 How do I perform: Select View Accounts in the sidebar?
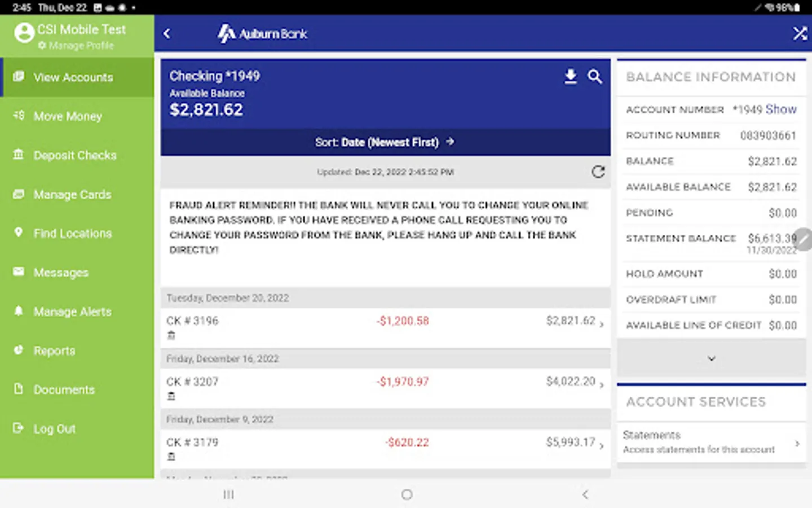(x=77, y=77)
